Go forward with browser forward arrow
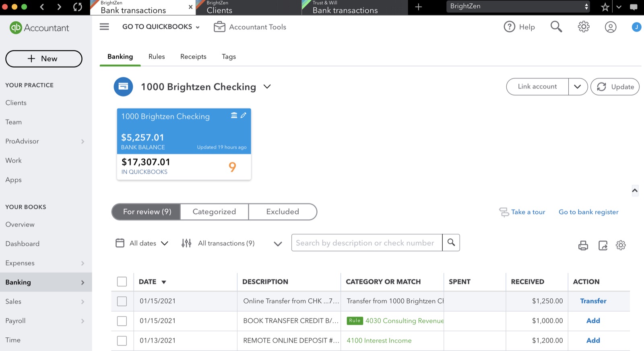Viewport: 644px width, 351px height. tap(59, 7)
